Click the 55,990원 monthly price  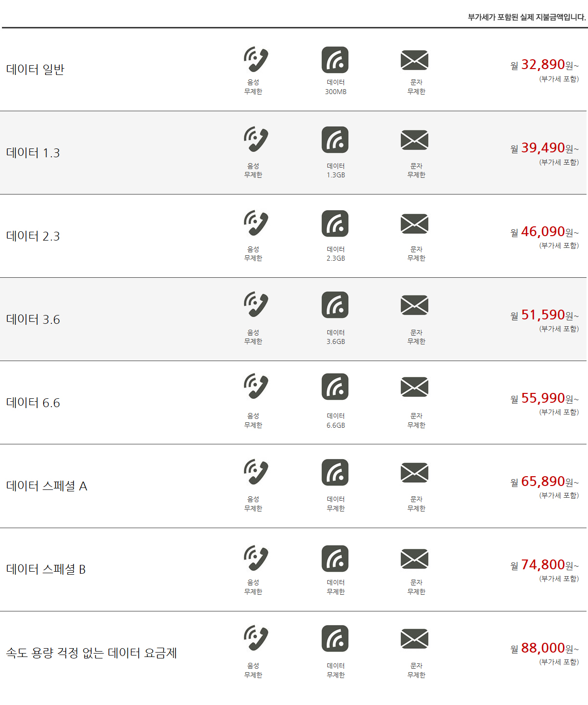(544, 398)
